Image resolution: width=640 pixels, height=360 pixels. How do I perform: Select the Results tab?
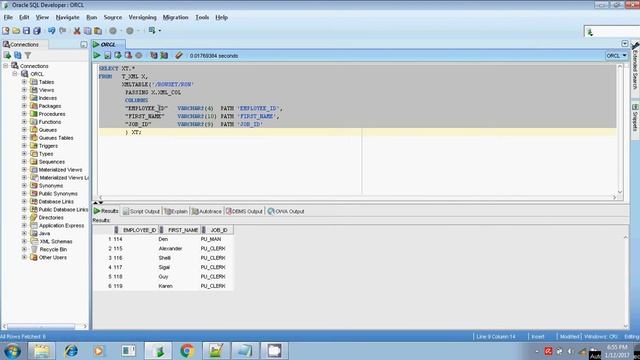tap(106, 211)
